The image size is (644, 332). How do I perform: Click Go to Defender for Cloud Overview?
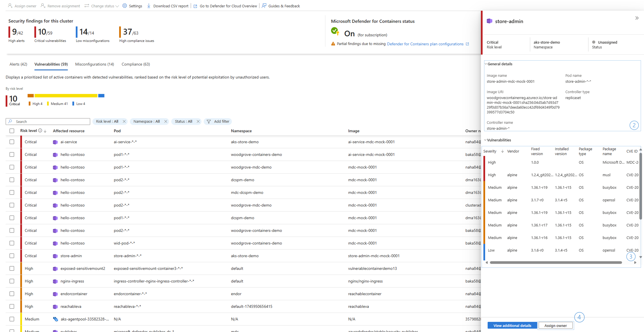228,6
